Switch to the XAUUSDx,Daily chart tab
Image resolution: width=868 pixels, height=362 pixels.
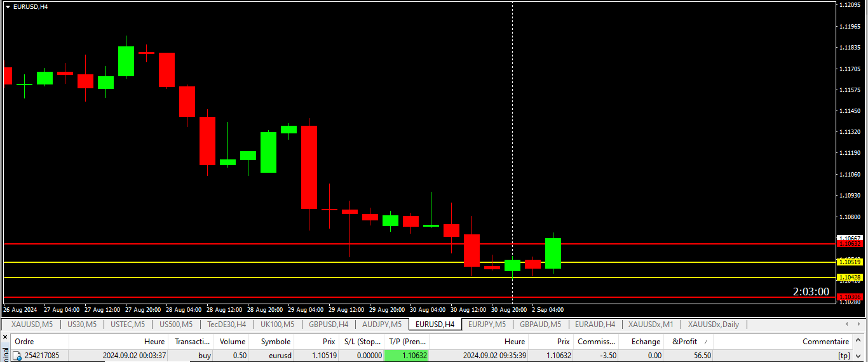(x=713, y=325)
